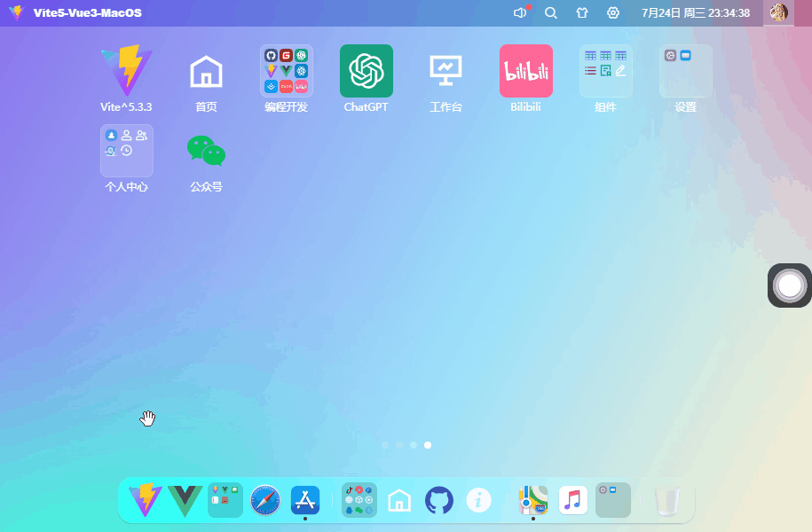Image resolution: width=812 pixels, height=532 pixels.
Task: Click the sound icon in top bar
Action: (x=520, y=13)
